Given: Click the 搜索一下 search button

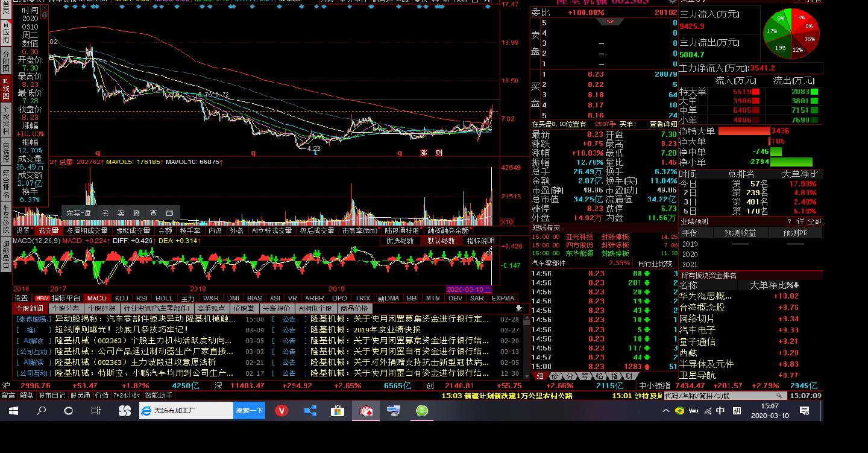Looking at the screenshot, I should [249, 411].
